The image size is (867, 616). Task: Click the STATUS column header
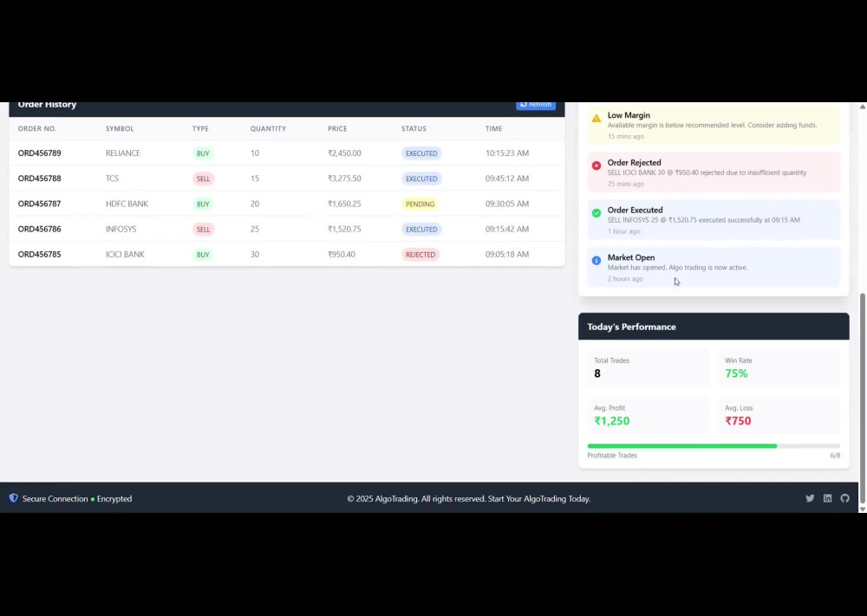pos(414,129)
